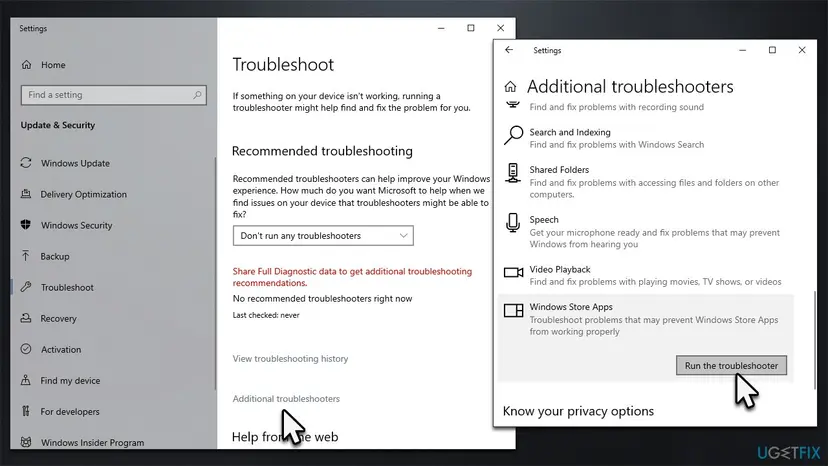Click Home in the Settings sidebar
Viewport: 828px width, 466px height.
pos(53,65)
